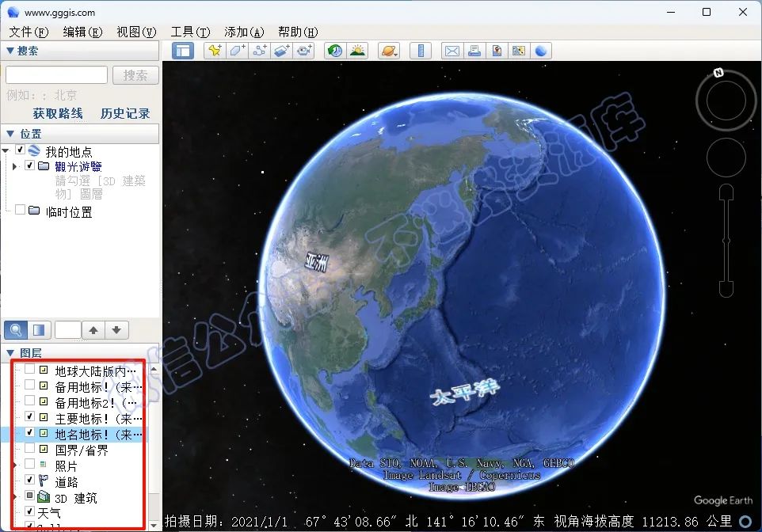Click the layers list scroll-down arrow

[x=154, y=525]
